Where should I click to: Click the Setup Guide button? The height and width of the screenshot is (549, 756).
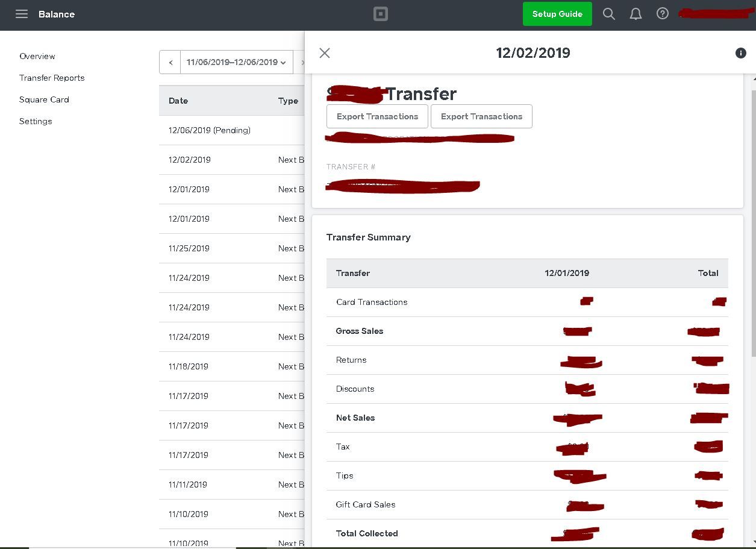[x=557, y=14]
